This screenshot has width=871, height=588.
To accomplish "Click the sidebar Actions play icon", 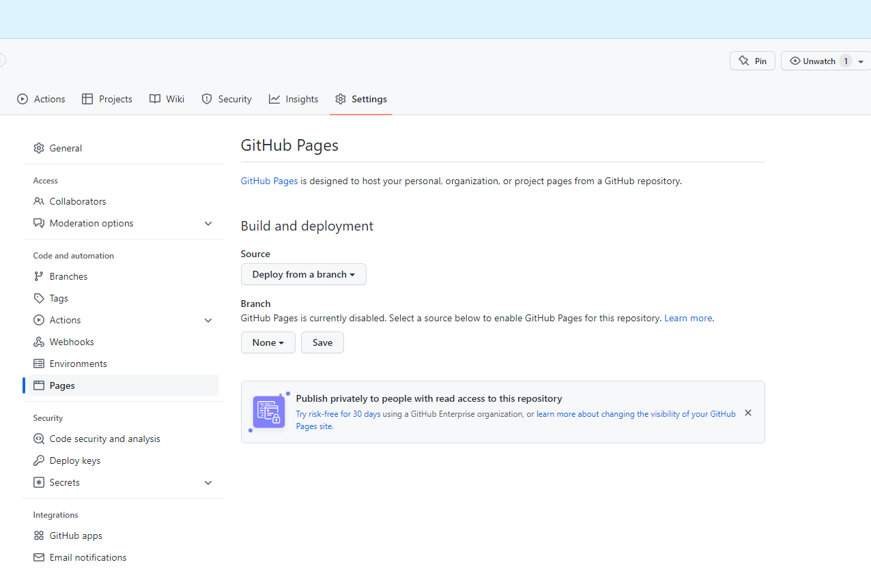I will pyautogui.click(x=39, y=320).
